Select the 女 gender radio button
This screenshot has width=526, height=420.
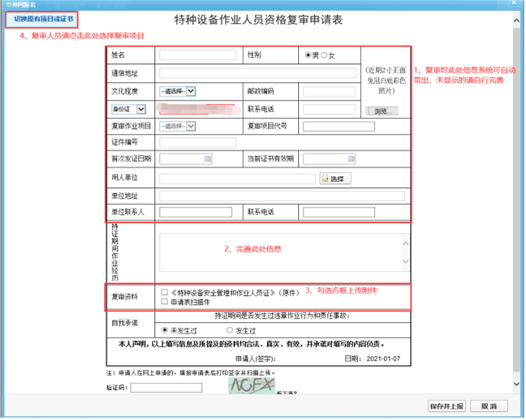pyautogui.click(x=325, y=55)
